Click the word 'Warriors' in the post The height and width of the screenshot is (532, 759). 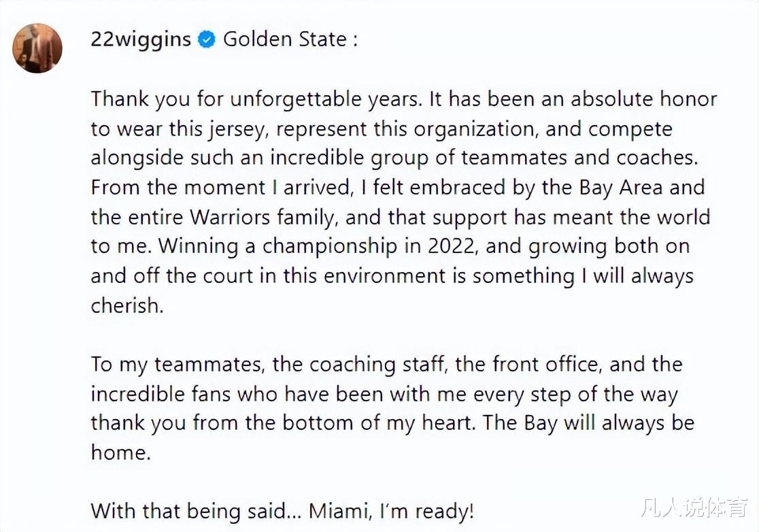(x=229, y=217)
